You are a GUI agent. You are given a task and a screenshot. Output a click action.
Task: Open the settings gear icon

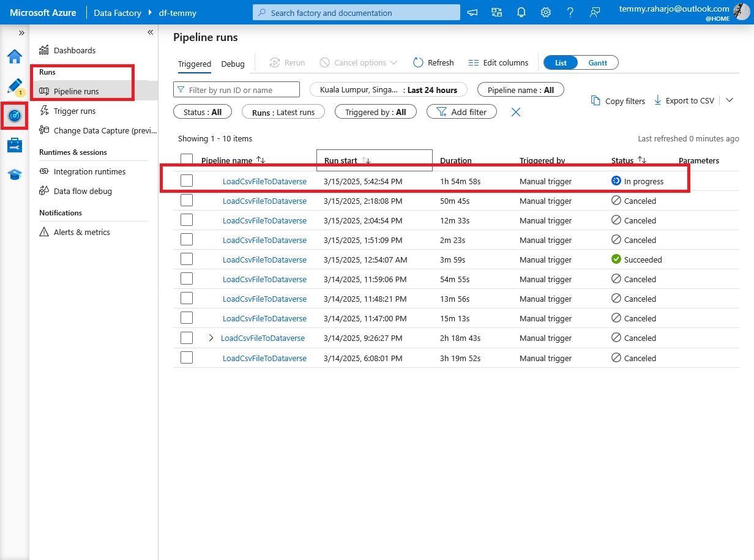546,12
